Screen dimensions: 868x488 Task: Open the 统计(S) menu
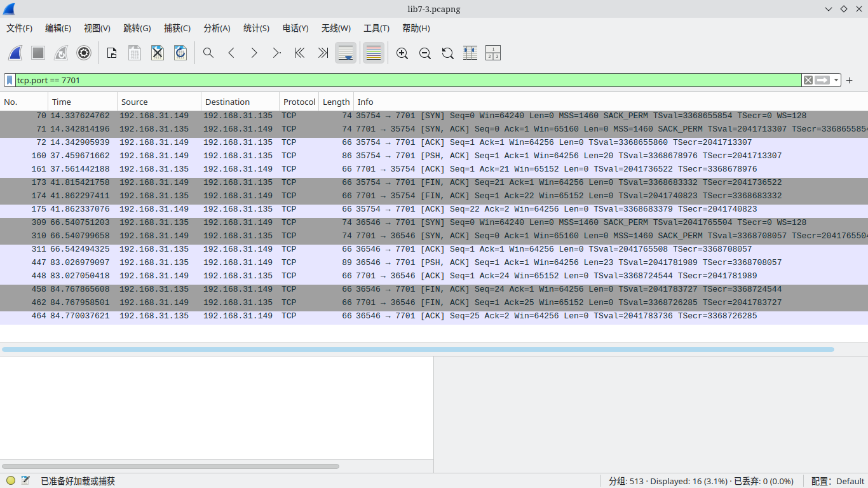(256, 28)
